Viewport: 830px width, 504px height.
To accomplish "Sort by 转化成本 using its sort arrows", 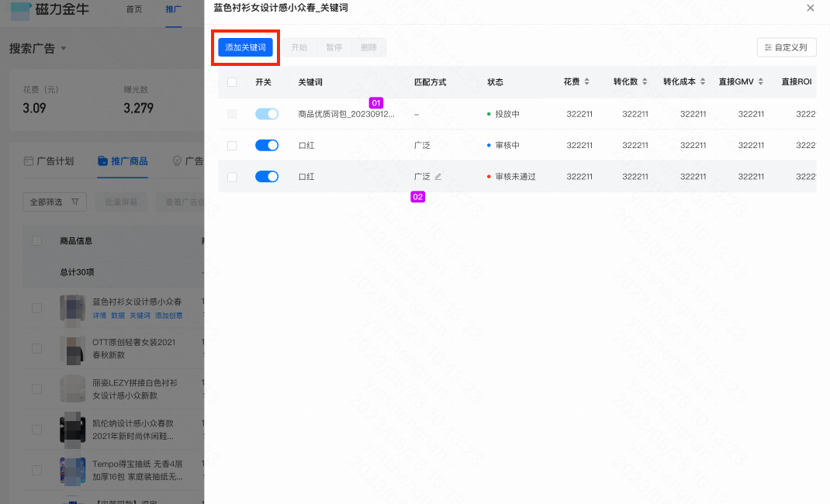I will pos(703,81).
